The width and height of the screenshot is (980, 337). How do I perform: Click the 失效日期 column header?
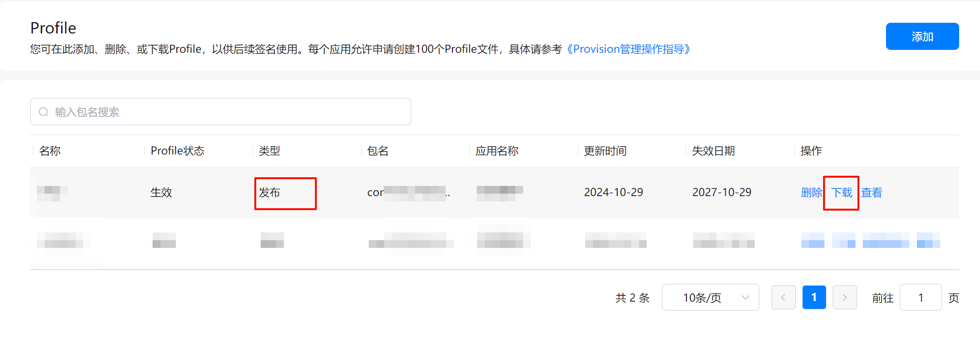(x=714, y=151)
